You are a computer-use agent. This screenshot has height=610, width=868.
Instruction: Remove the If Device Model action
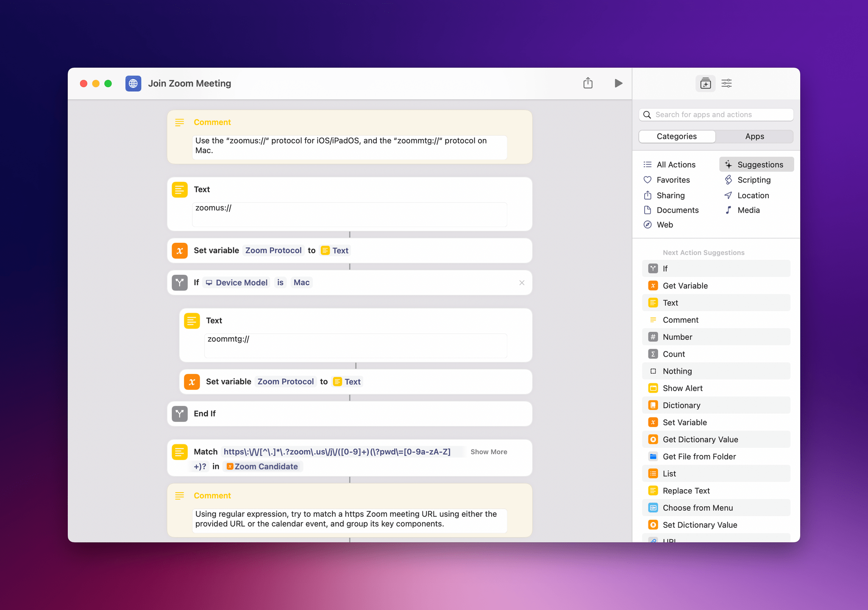click(522, 283)
